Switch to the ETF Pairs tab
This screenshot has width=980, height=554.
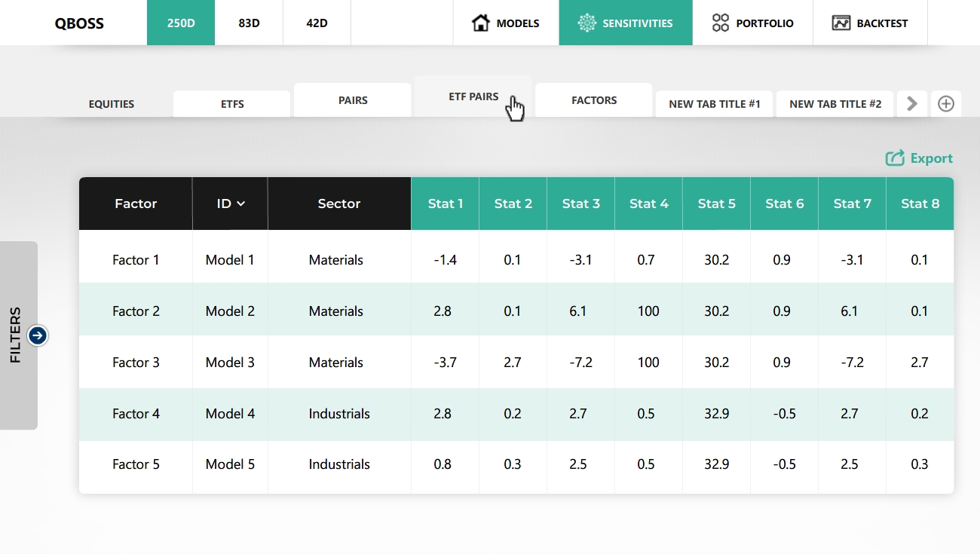pos(473,96)
